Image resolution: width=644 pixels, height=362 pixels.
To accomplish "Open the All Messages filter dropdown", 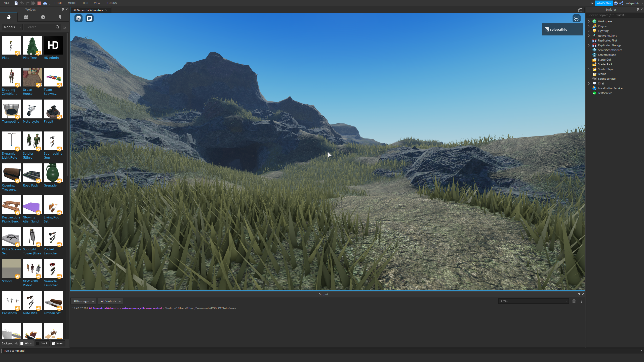I will (84, 301).
